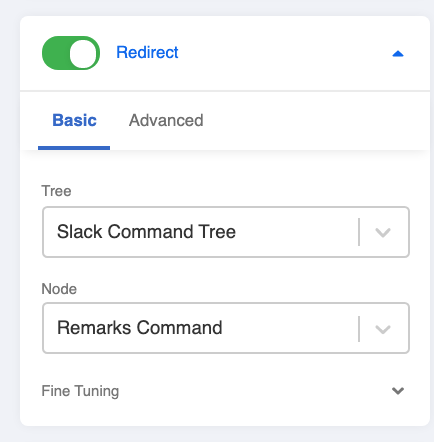The height and width of the screenshot is (442, 434).
Task: Toggle the green Redirect switch off
Action: 71,53
